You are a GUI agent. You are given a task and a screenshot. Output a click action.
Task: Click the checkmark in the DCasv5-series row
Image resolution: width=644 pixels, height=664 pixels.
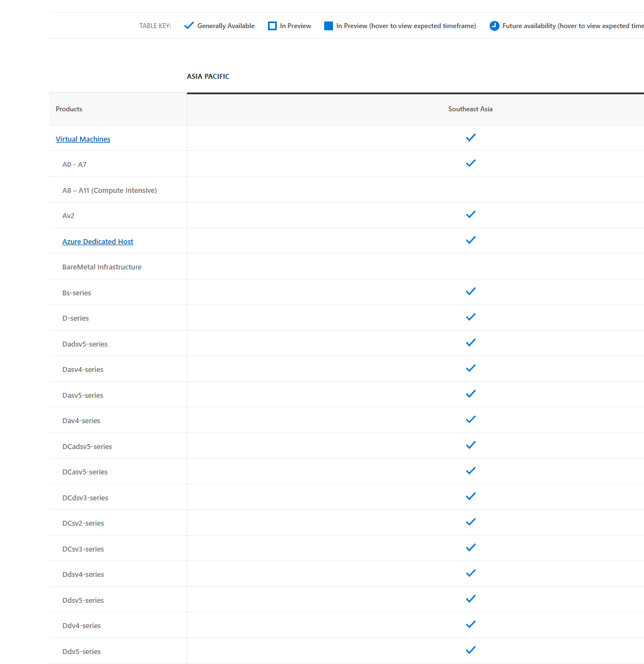pyautogui.click(x=471, y=471)
